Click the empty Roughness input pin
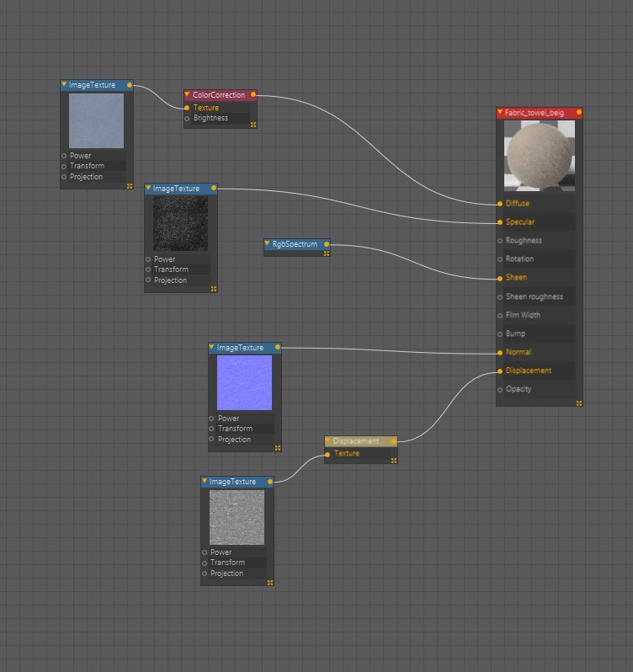This screenshot has width=633, height=672. (x=500, y=241)
